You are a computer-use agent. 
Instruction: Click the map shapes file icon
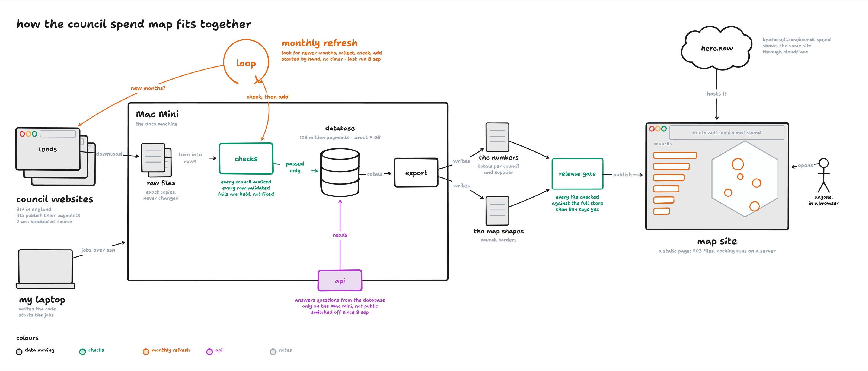(497, 211)
